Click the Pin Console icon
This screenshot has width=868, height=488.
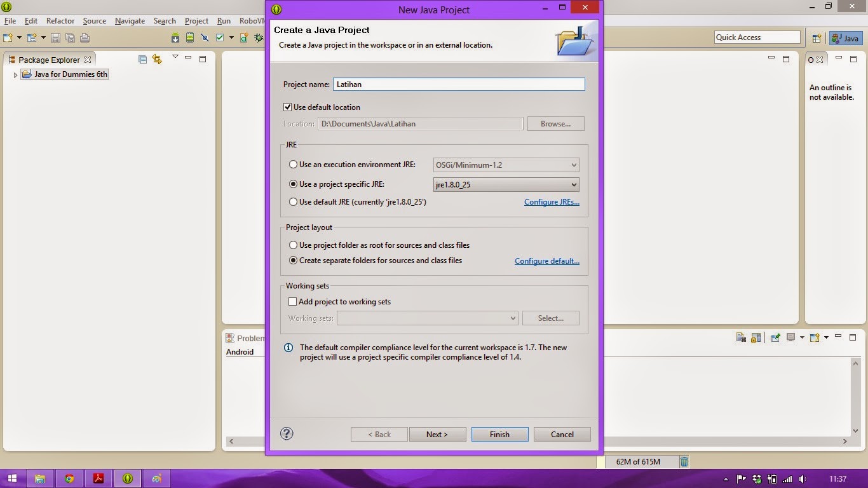point(775,337)
